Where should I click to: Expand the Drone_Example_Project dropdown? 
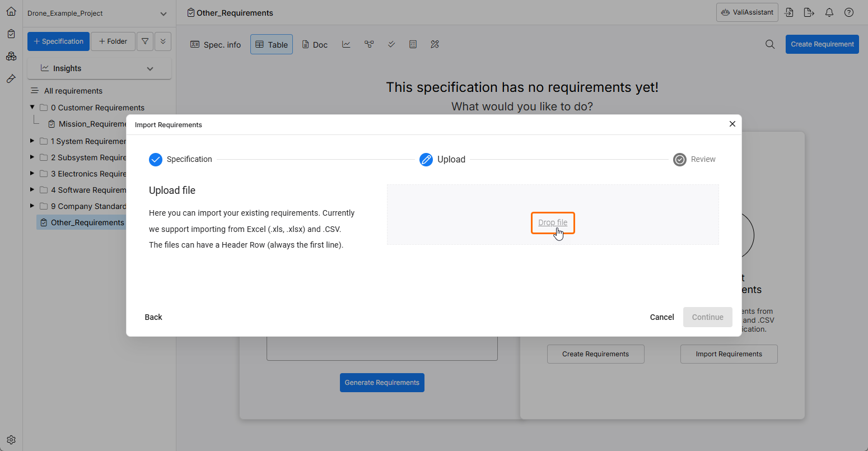pos(163,13)
